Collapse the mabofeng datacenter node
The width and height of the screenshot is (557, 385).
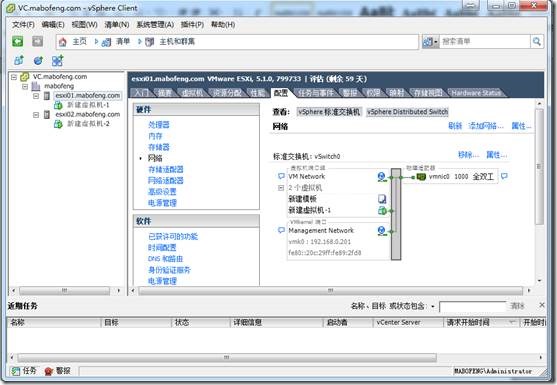click(25, 86)
